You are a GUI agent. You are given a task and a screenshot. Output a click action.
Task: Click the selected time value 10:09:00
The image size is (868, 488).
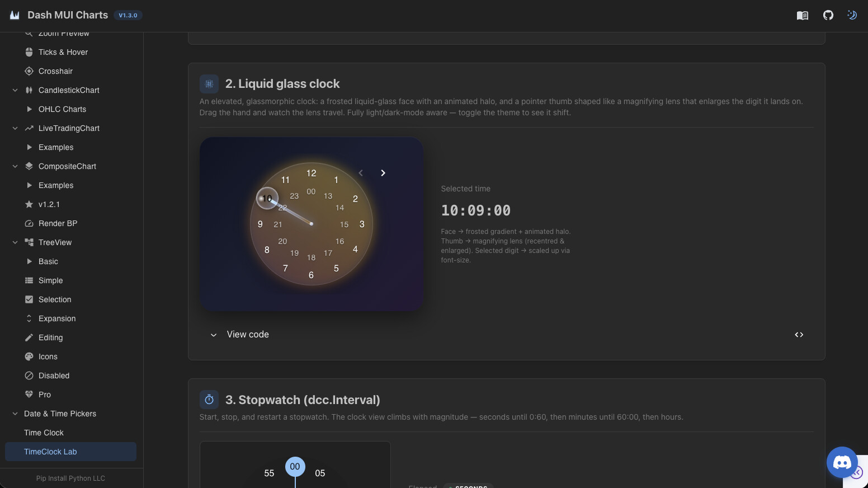point(476,210)
